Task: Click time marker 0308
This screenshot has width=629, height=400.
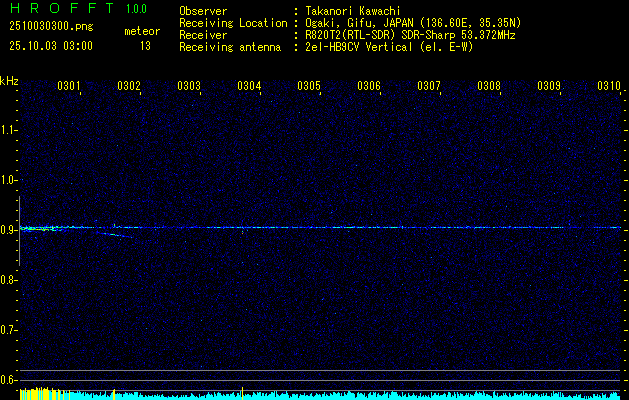Action: click(489, 85)
